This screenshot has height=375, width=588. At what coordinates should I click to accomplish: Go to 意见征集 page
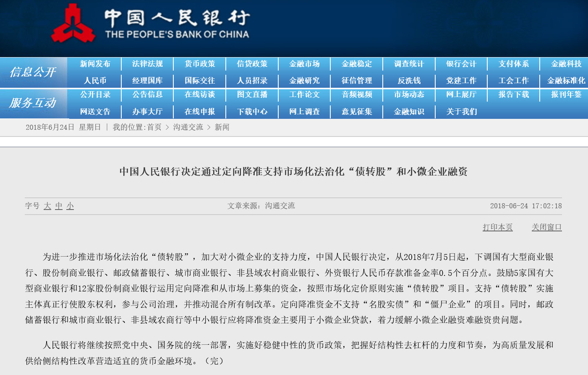[357, 112]
